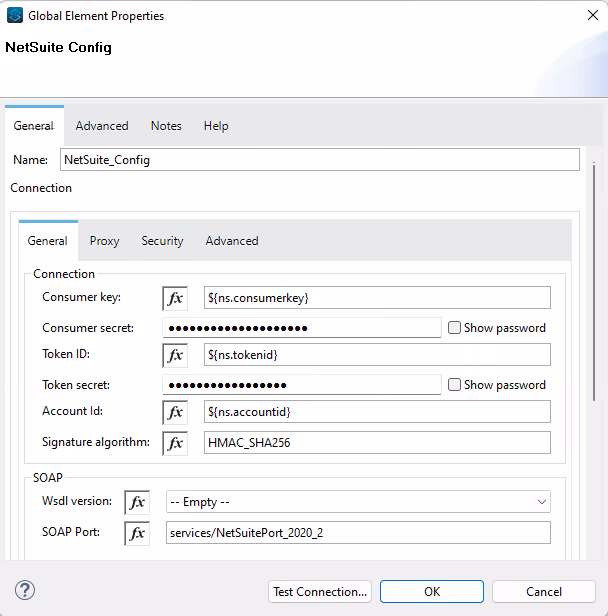
Task: Open the Proxy connection tab
Action: point(104,241)
